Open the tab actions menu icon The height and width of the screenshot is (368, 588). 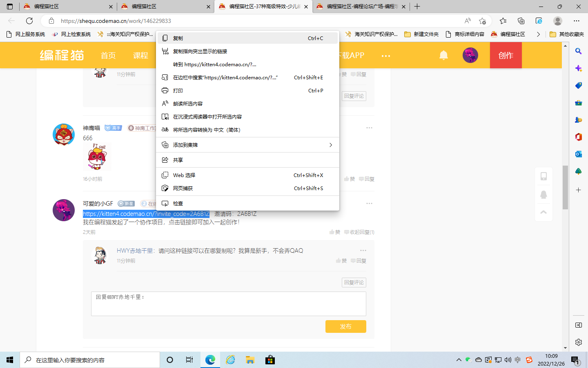pos(10,7)
